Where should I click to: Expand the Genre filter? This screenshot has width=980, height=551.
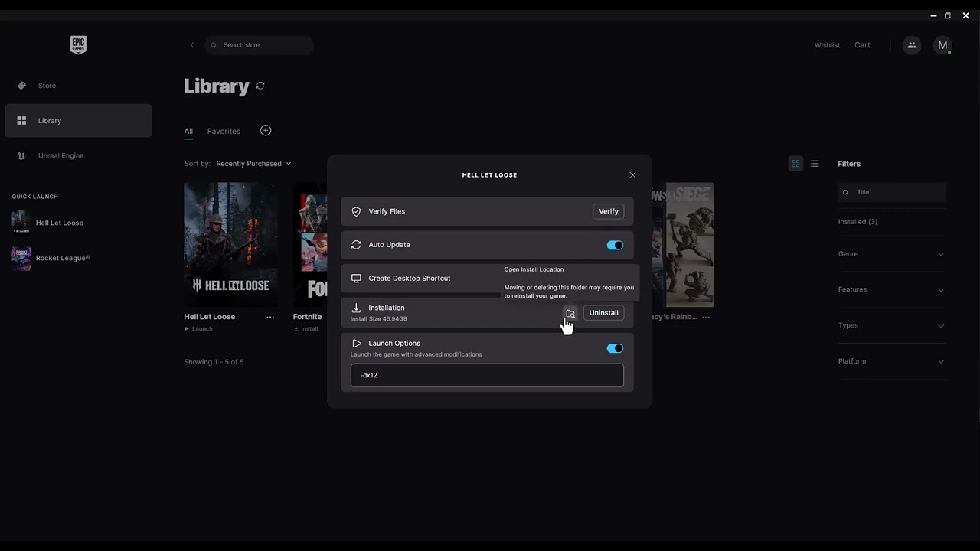(x=892, y=254)
